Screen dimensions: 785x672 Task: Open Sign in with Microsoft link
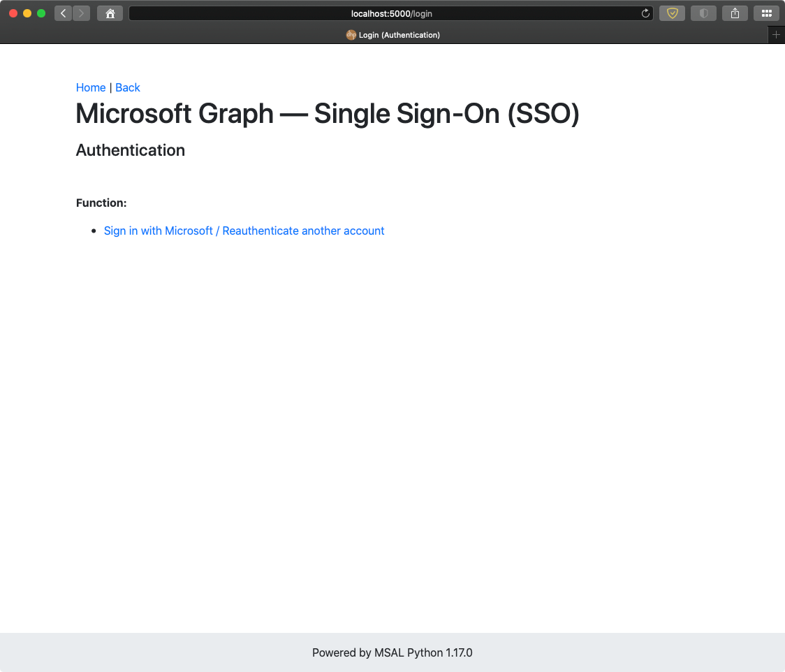[244, 231]
